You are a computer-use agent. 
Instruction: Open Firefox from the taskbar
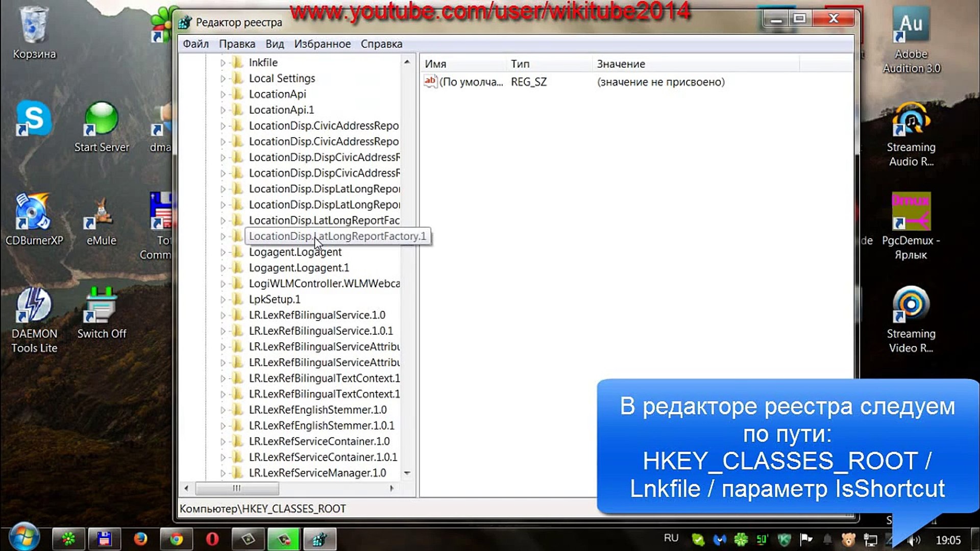[140, 539]
